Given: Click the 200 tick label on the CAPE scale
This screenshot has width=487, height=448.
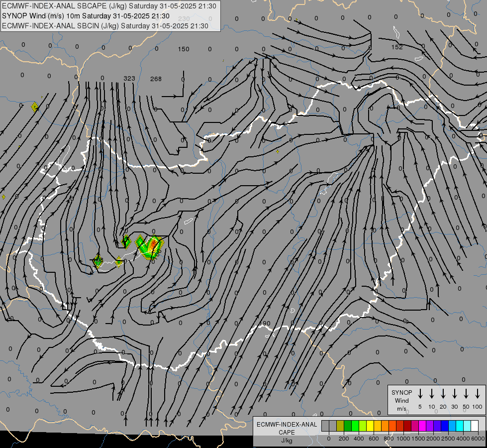Looking at the screenshot, I should (x=344, y=439).
